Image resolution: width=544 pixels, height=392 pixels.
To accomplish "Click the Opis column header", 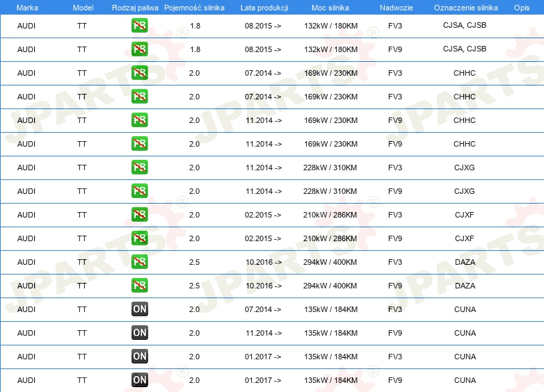I will [x=521, y=7].
